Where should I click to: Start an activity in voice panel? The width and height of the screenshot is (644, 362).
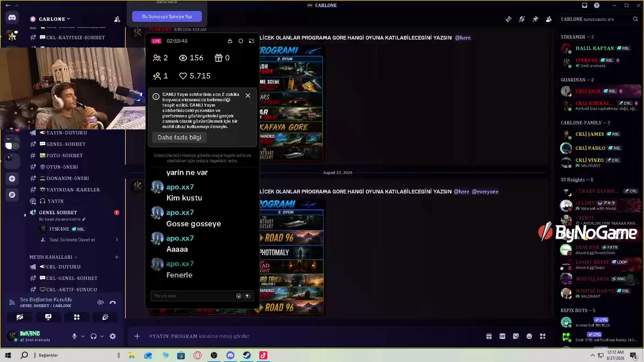tap(77, 317)
